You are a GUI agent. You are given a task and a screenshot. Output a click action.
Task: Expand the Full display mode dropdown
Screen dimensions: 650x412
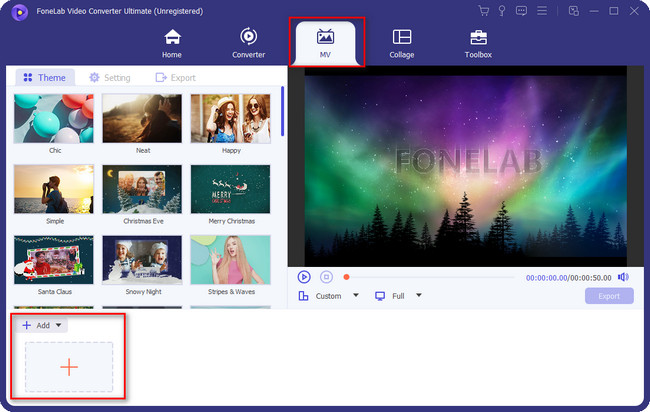[419, 296]
